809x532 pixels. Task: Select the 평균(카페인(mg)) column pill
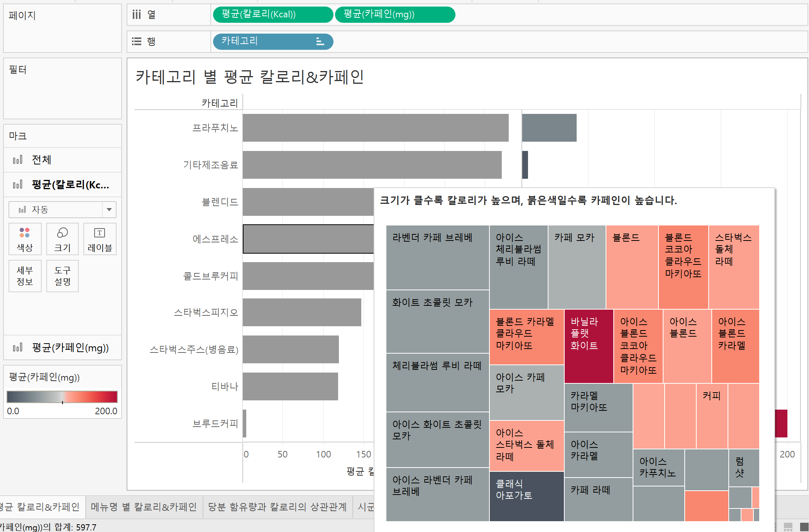tap(394, 15)
